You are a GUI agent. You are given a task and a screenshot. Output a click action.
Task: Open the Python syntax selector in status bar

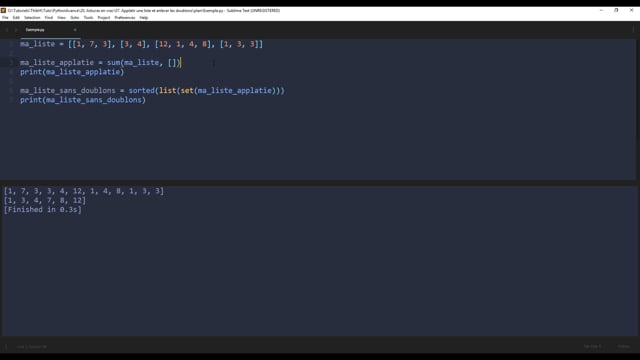623,347
